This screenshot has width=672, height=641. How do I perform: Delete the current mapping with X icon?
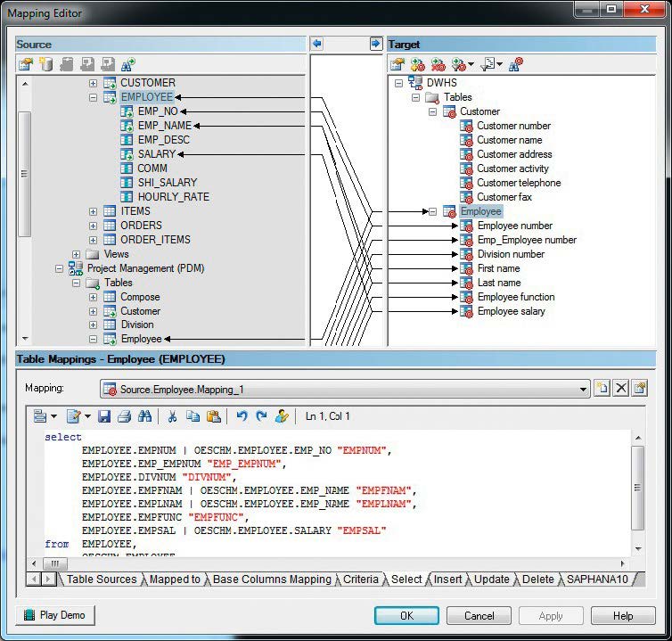[x=621, y=389]
